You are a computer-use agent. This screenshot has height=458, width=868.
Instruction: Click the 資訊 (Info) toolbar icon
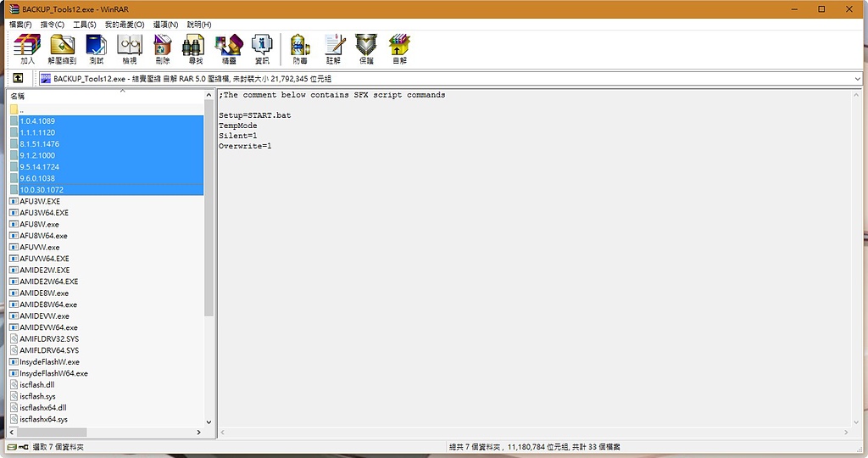[262, 49]
